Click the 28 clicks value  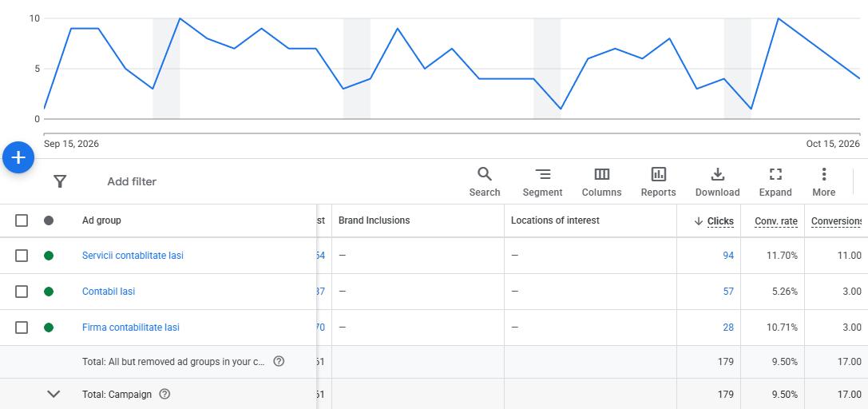(x=728, y=327)
